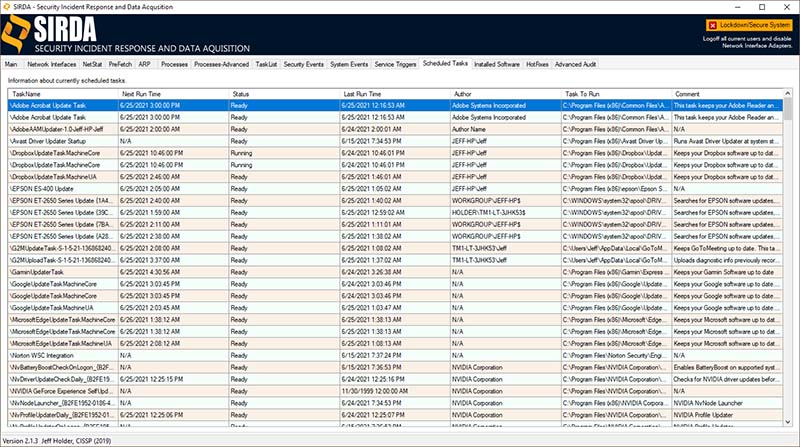
Task: Select EPSON ET-2650 Series Update (7BA row
Action: pyautogui.click(x=395, y=225)
